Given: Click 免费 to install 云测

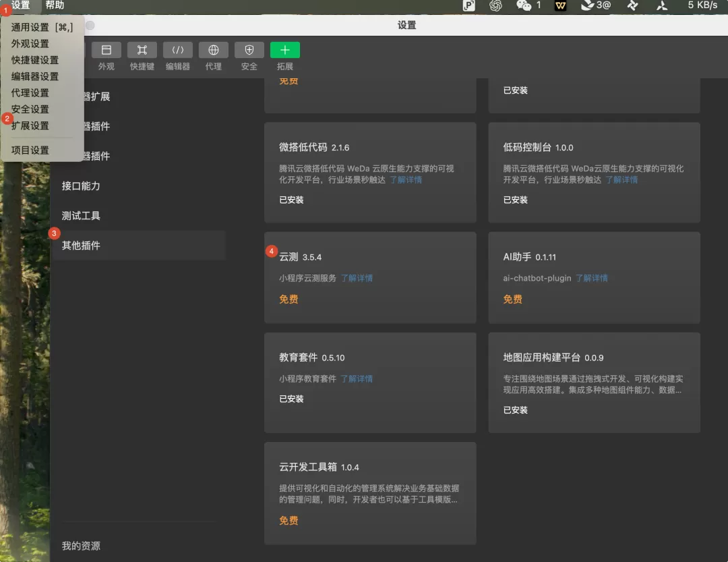Looking at the screenshot, I should [x=289, y=300].
